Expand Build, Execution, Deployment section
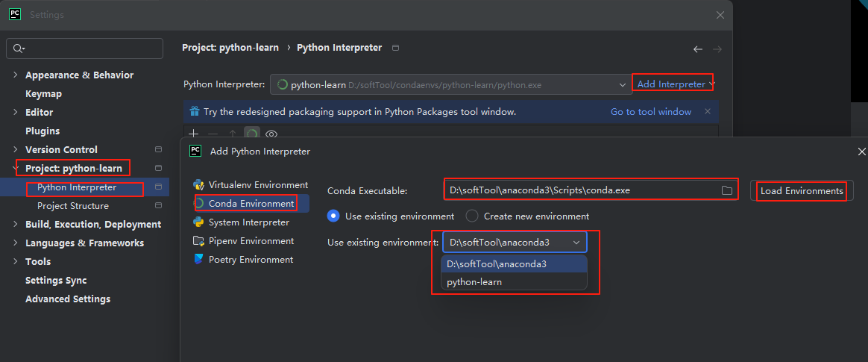Image resolution: width=868 pixels, height=362 pixels. [x=16, y=225]
